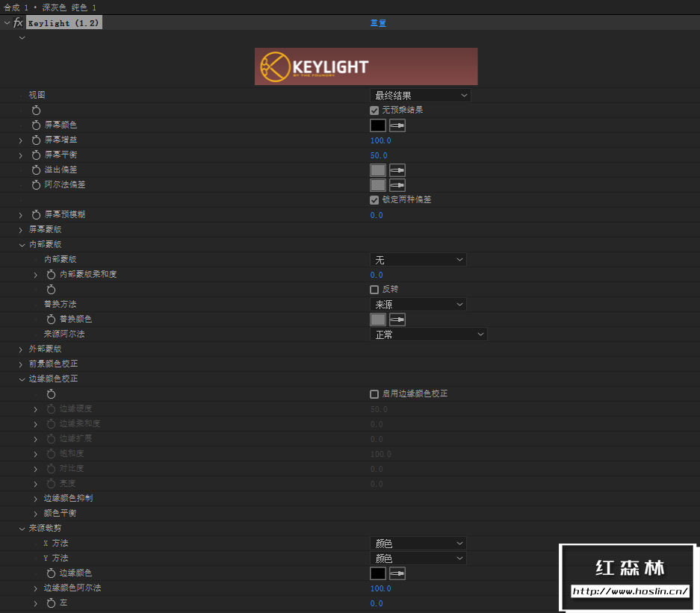Uncheck 无预乘结果 checkbox
700x613 pixels.
(374, 111)
